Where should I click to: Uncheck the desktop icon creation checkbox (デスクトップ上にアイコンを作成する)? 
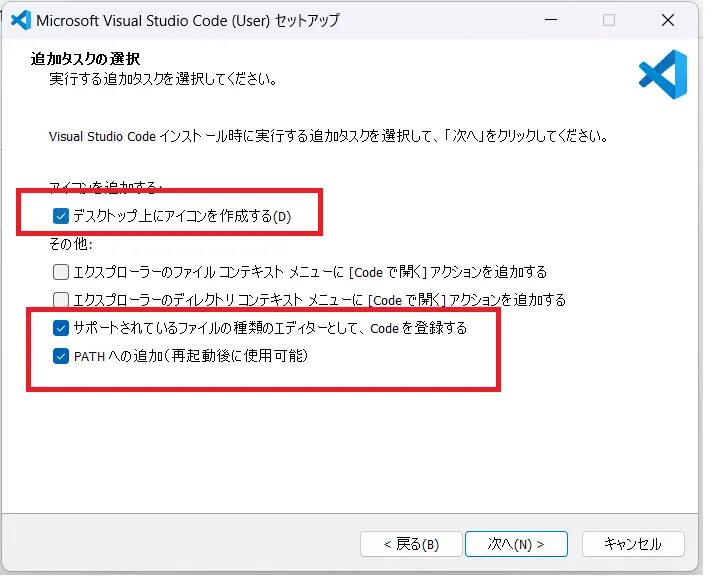point(61,216)
